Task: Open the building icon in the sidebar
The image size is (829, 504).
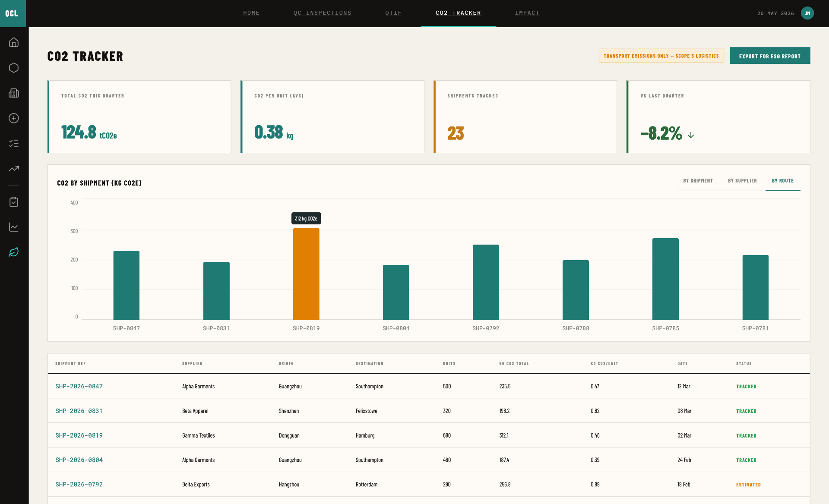Action: (14, 93)
